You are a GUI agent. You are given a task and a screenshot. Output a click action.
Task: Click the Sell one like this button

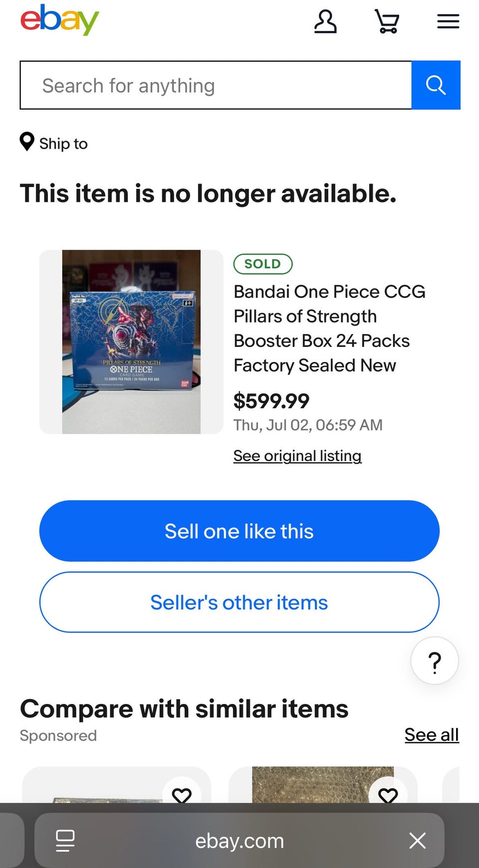point(239,531)
